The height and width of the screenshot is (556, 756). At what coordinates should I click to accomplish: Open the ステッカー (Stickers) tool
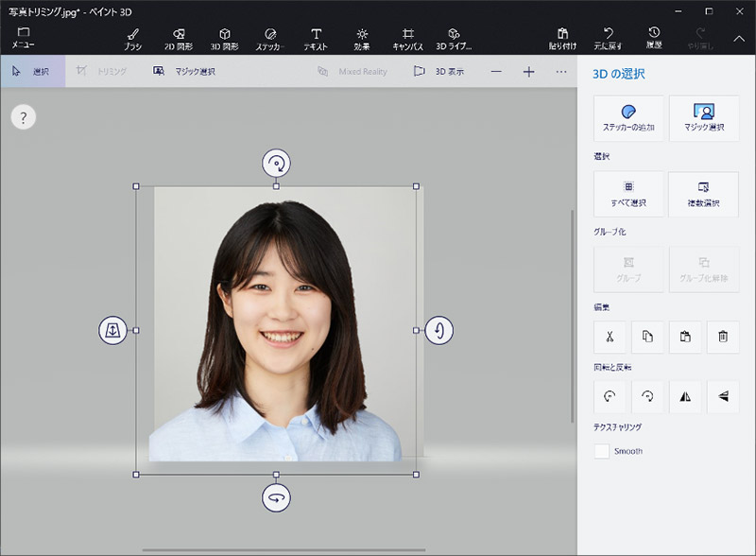pos(270,38)
